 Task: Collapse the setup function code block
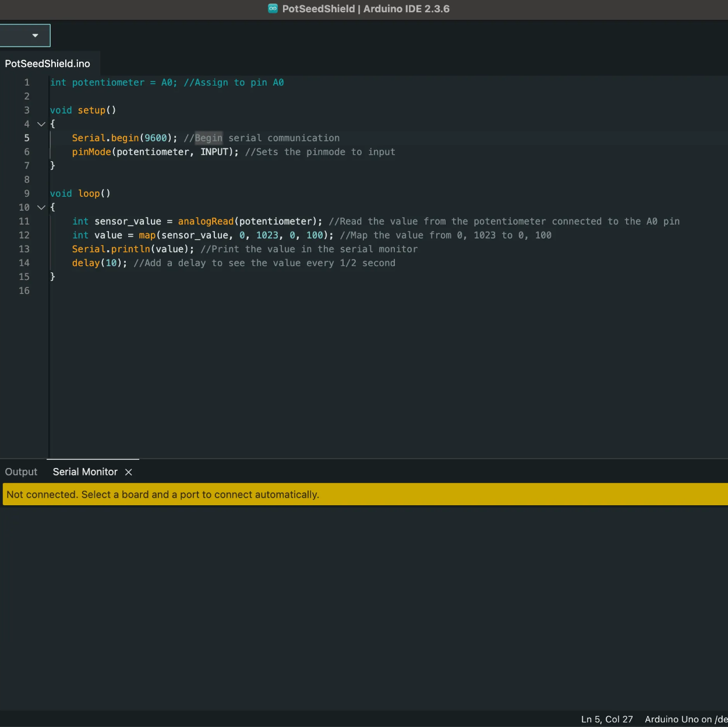[x=41, y=124]
